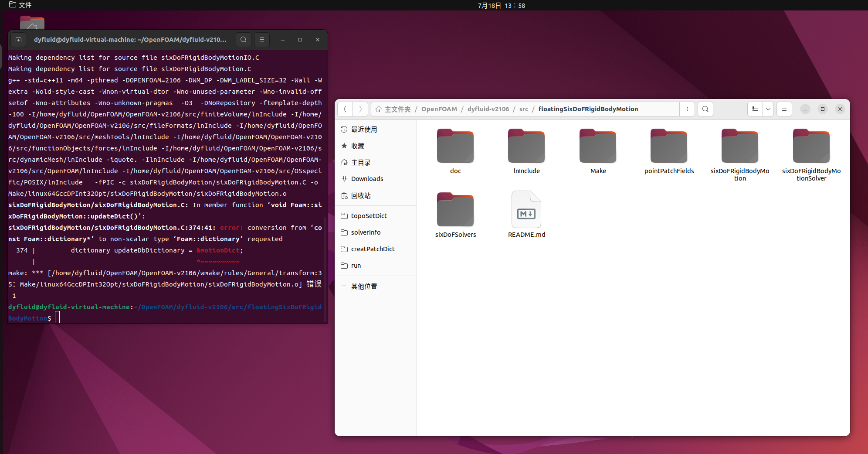Image resolution: width=868 pixels, height=454 pixels.
Task: Open Downloads in the sidebar
Action: 376,179
